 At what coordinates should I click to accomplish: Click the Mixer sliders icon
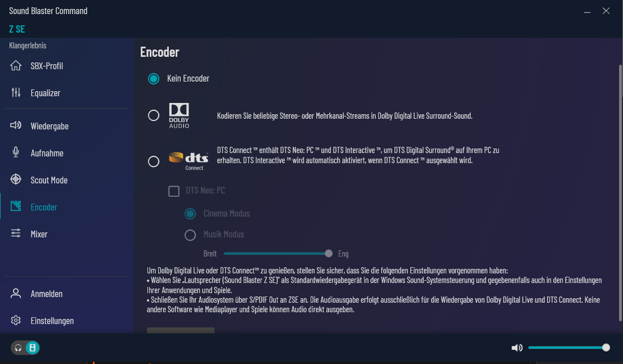(x=16, y=233)
